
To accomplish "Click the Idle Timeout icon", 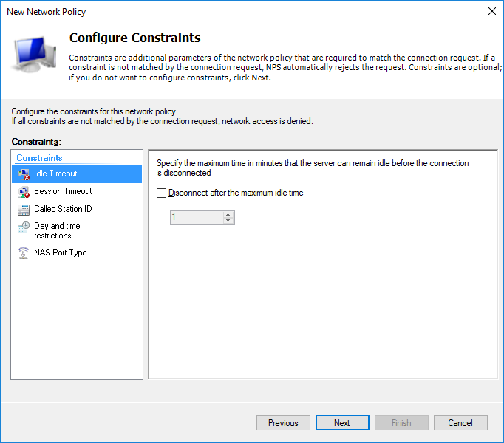I will pyautogui.click(x=24, y=174).
